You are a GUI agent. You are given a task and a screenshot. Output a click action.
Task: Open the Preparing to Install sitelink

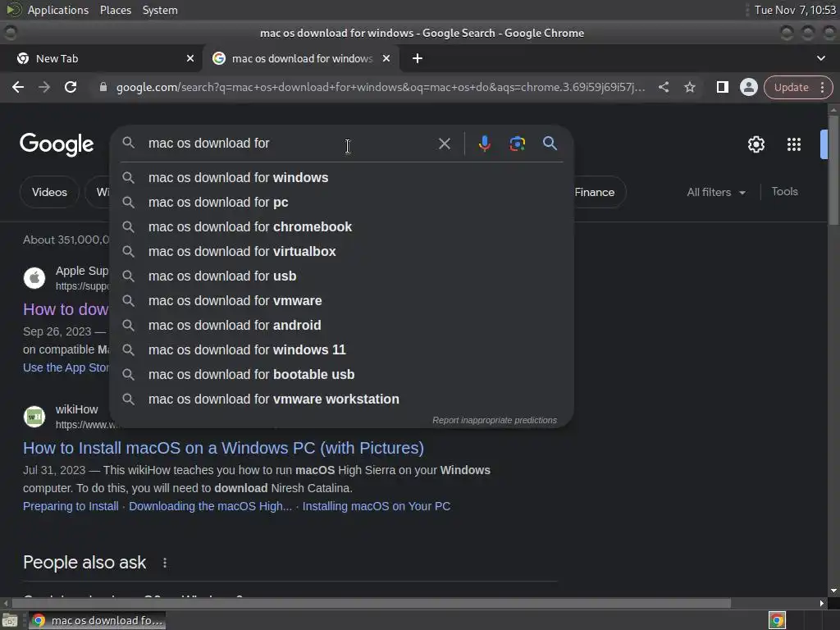click(x=71, y=506)
